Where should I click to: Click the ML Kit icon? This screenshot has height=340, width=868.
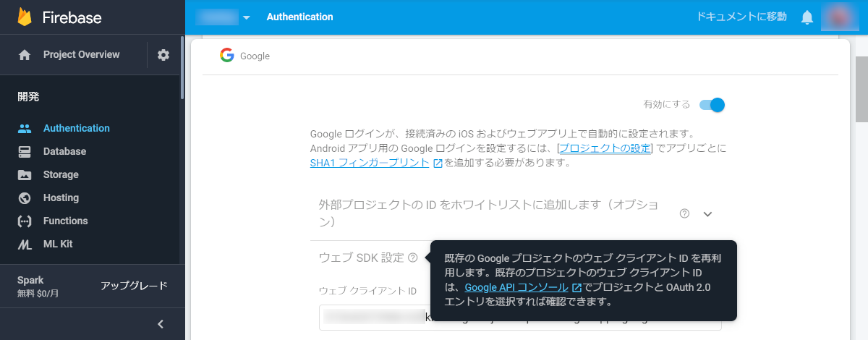25,245
